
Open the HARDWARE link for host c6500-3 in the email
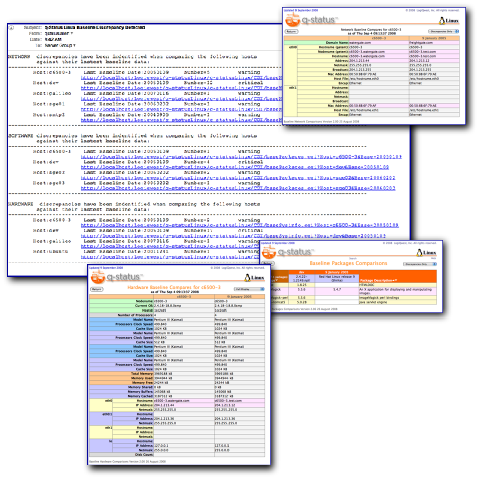(x=240, y=226)
